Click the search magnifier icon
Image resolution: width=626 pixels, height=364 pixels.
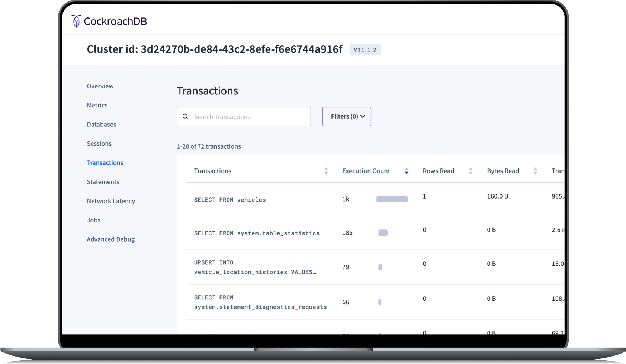click(186, 116)
